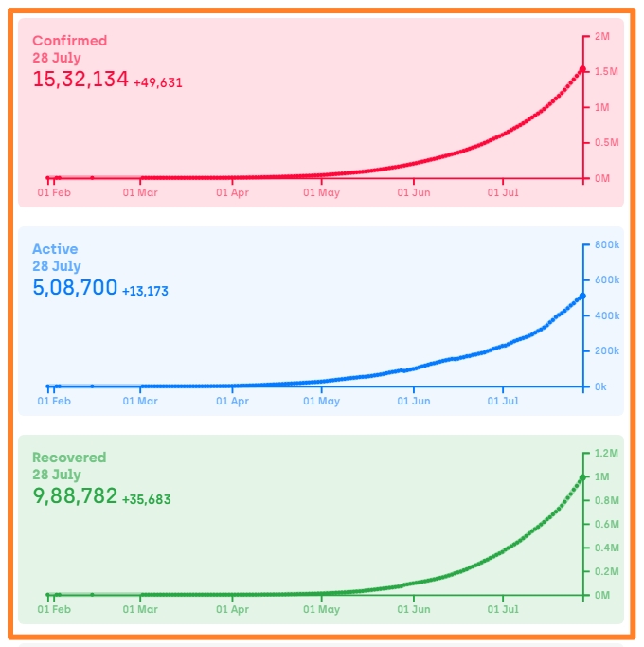The width and height of the screenshot is (644, 647).
Task: Click the Recovered chart title
Action: coord(69,458)
